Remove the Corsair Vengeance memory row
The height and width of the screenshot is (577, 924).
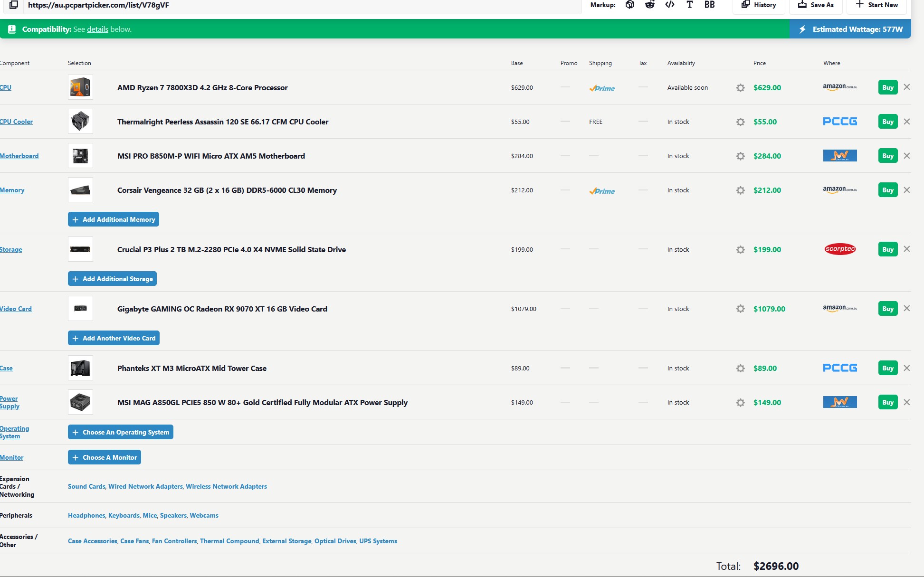click(x=906, y=190)
